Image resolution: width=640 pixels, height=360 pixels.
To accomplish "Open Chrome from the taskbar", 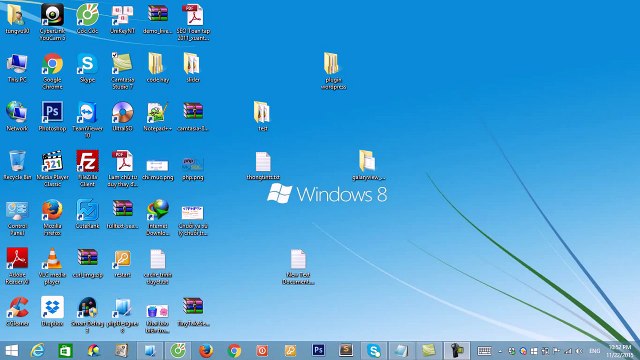I will 234,351.
